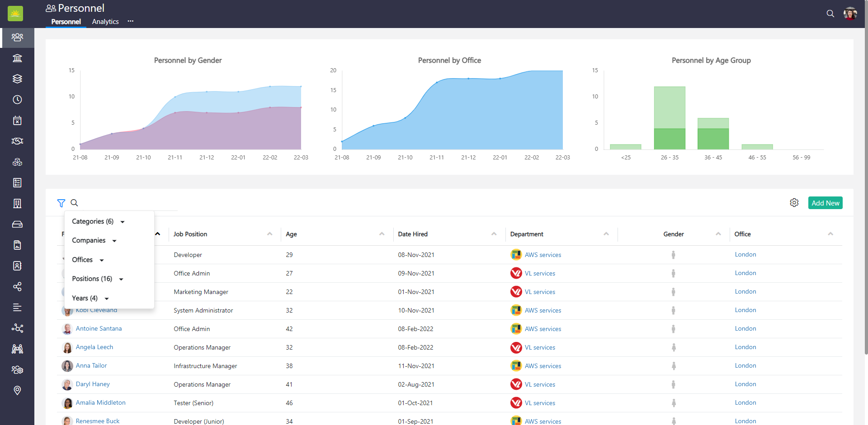Image resolution: width=868 pixels, height=425 pixels.
Task: Open the ellipsis menu beside Analytics
Action: [x=130, y=21]
